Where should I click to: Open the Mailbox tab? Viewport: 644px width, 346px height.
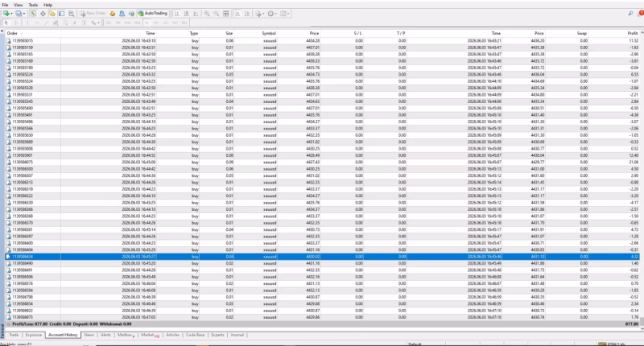126,335
